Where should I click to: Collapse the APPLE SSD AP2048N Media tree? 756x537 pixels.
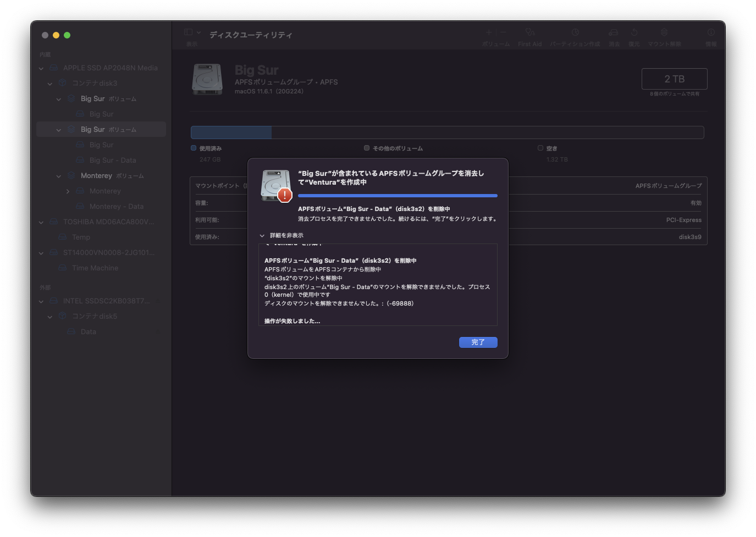click(x=41, y=68)
